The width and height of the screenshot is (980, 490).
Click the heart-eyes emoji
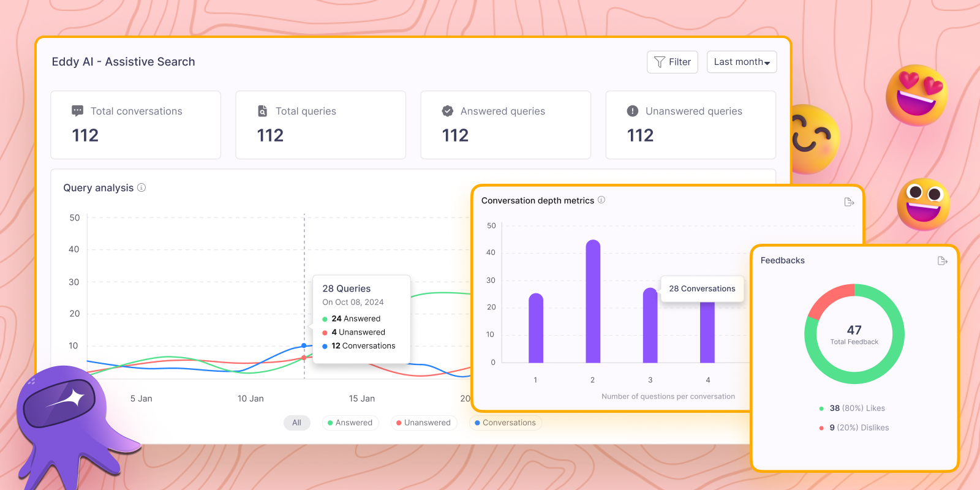916,95
